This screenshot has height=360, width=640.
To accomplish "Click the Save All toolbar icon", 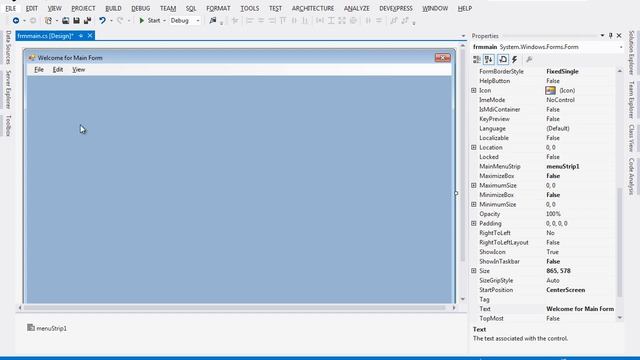I will click(x=87, y=20).
